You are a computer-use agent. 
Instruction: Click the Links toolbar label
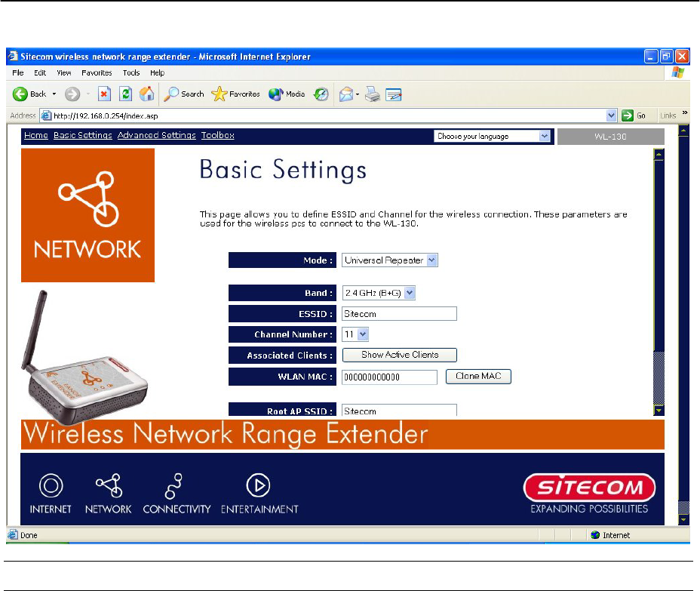pos(668,115)
